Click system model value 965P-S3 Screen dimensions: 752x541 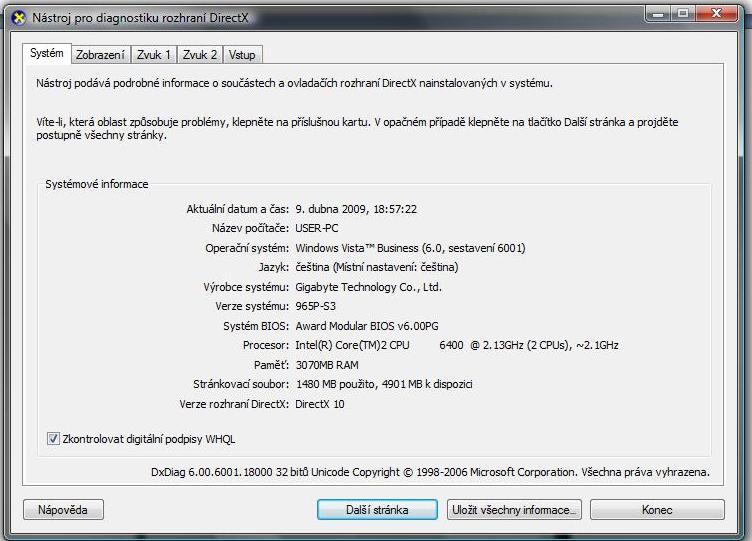315,306
